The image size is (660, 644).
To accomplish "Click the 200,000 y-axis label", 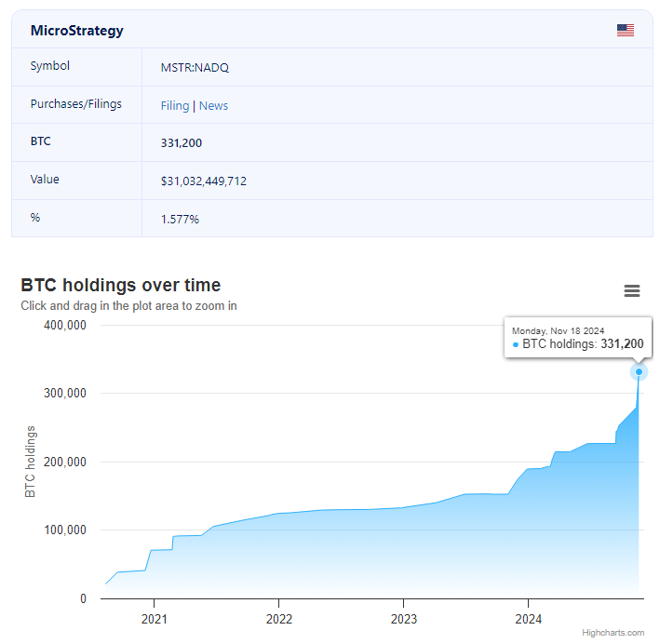I will tap(65, 462).
